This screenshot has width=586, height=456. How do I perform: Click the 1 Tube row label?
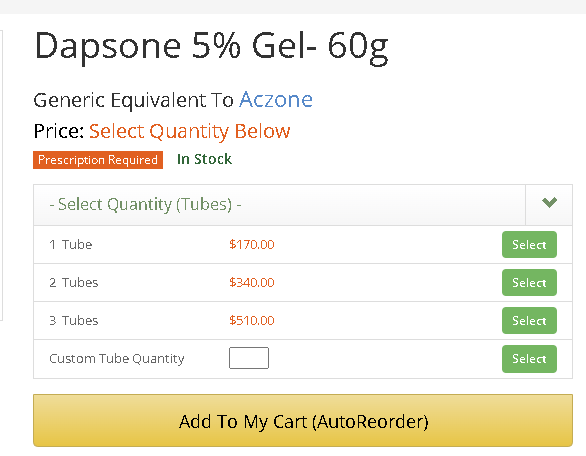[71, 244]
